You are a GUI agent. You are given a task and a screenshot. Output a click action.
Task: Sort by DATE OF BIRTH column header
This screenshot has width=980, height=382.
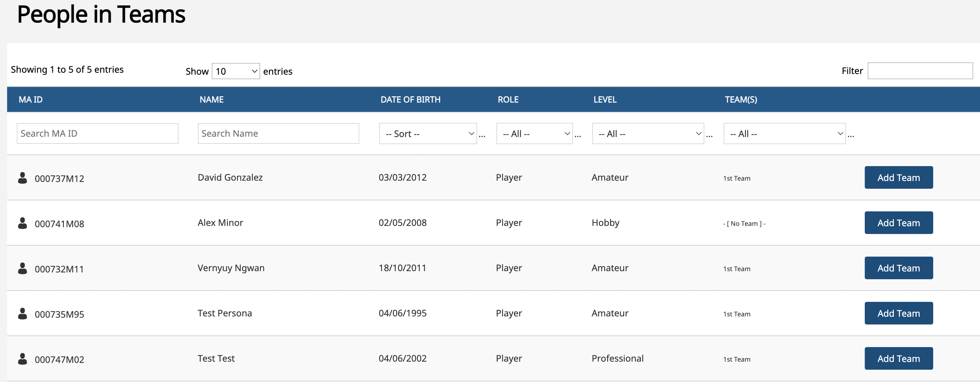pos(411,100)
